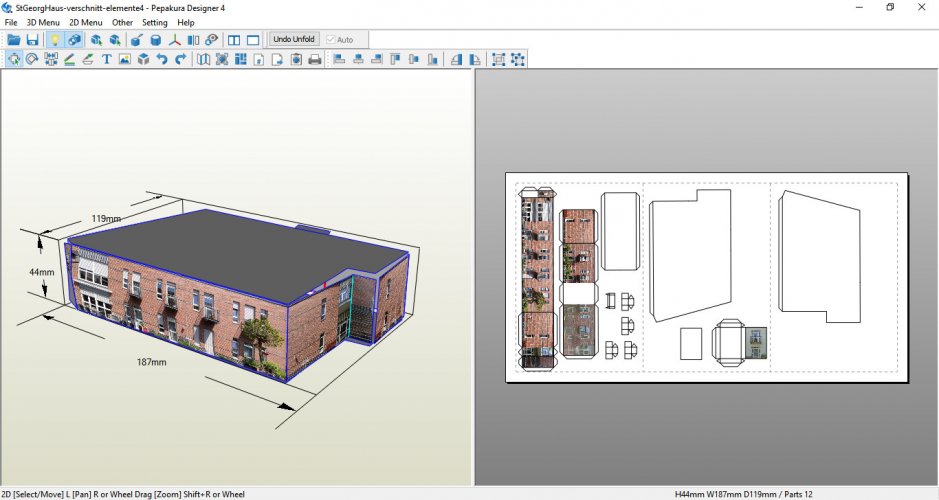Switch to single-pane window layout

coord(253,40)
